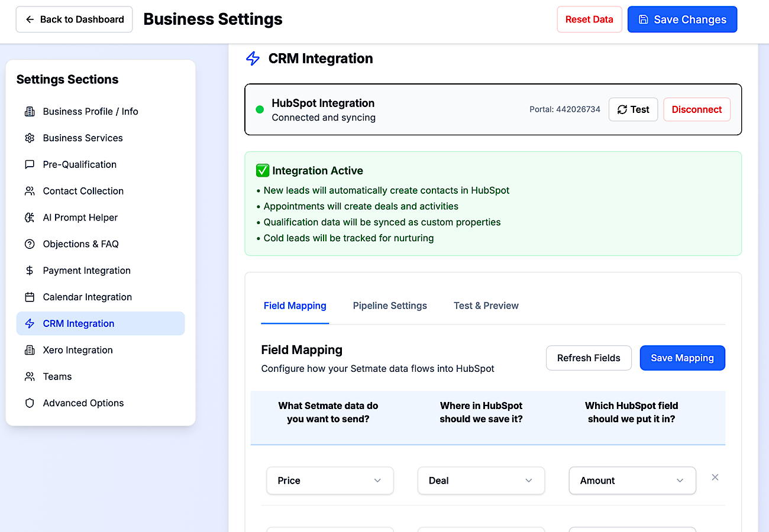The image size is (769, 532).
Task: Switch to the Pipeline Settings tab
Action: [x=390, y=306]
